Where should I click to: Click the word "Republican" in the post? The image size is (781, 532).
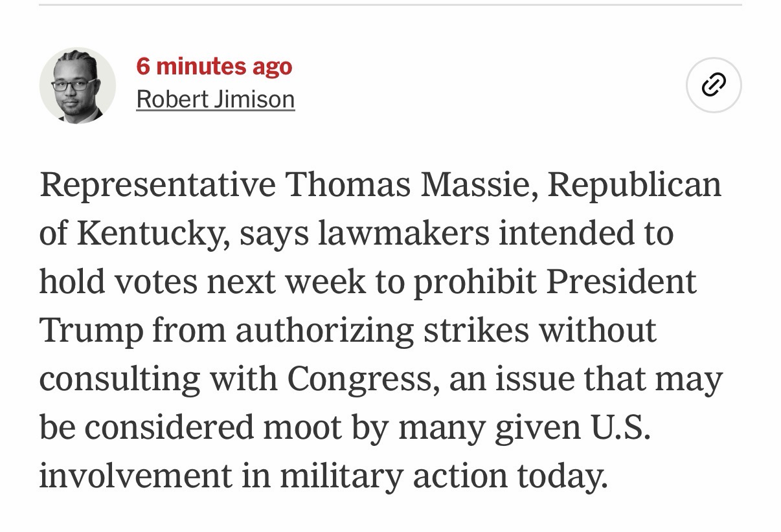(x=634, y=184)
